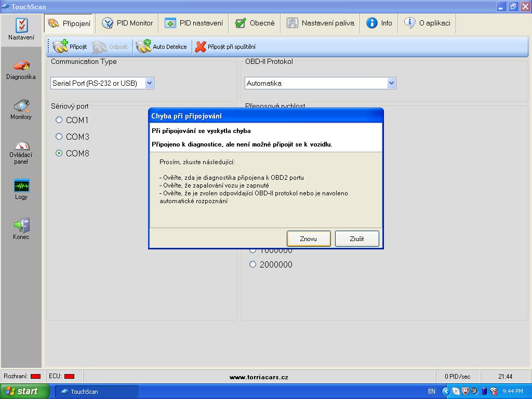
Task: Click the Zrušit cancel button
Action: (357, 239)
